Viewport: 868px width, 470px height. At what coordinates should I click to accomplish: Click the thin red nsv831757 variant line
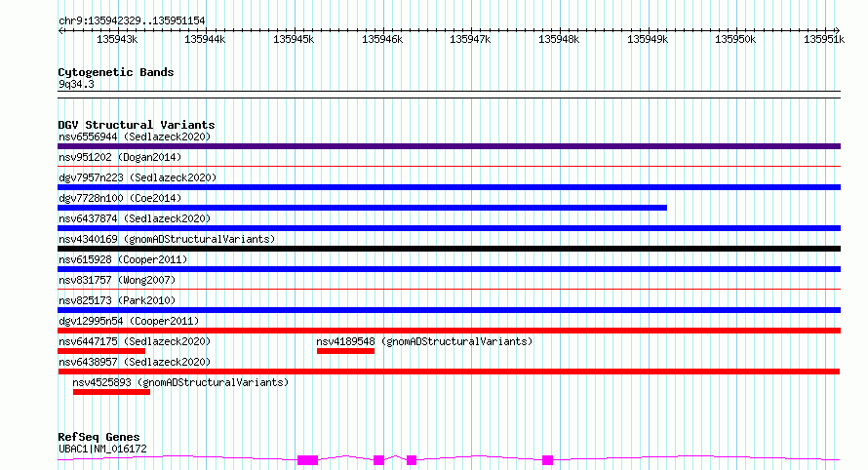click(x=449, y=289)
